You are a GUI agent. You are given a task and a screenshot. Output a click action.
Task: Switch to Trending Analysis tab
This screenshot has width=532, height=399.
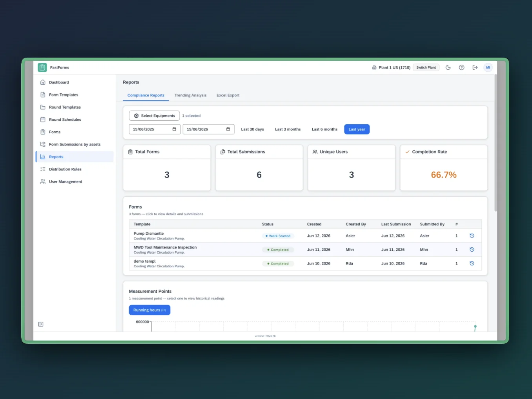[190, 95]
